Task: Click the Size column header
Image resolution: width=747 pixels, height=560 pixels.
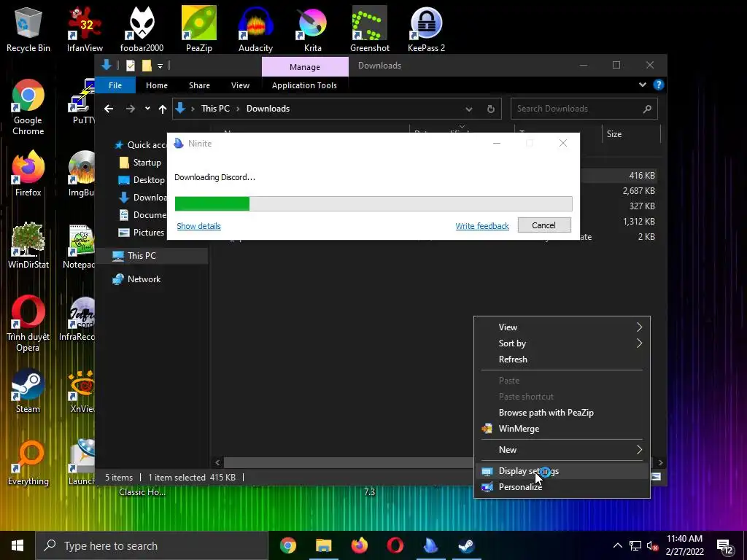Action: [631, 134]
